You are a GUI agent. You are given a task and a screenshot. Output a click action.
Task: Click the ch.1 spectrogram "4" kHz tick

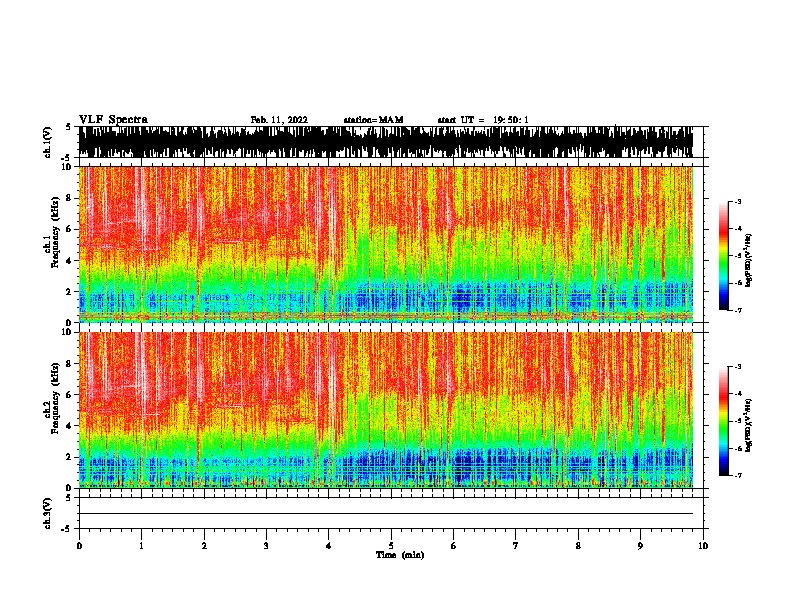(70, 261)
